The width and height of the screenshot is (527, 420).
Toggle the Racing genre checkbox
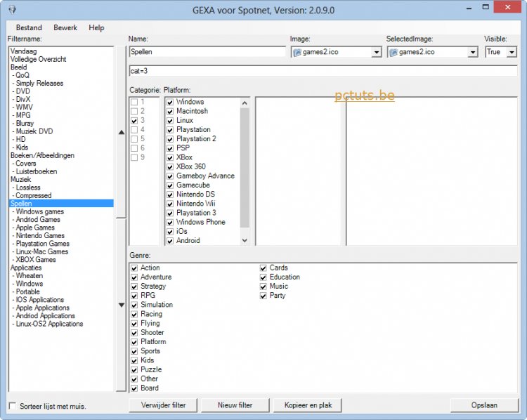(134, 314)
